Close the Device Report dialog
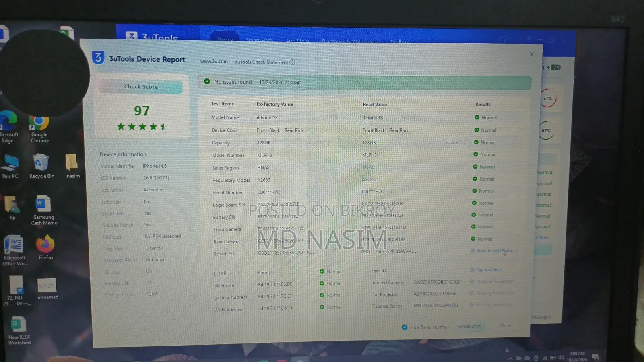Viewport: 644px width, 362px height. coord(532,54)
